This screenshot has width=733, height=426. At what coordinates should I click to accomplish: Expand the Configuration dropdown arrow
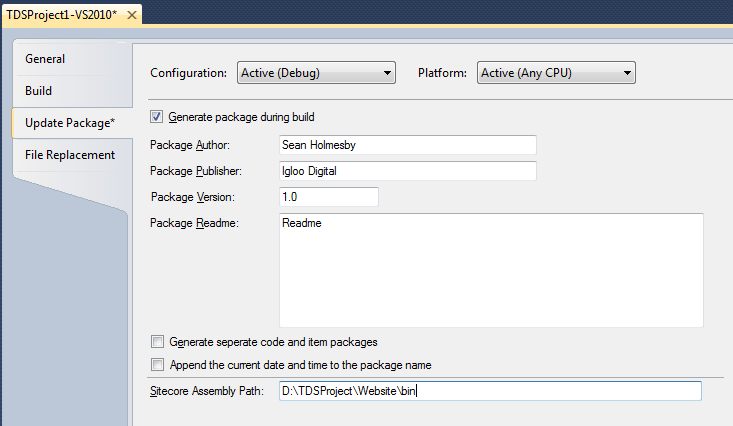[387, 73]
